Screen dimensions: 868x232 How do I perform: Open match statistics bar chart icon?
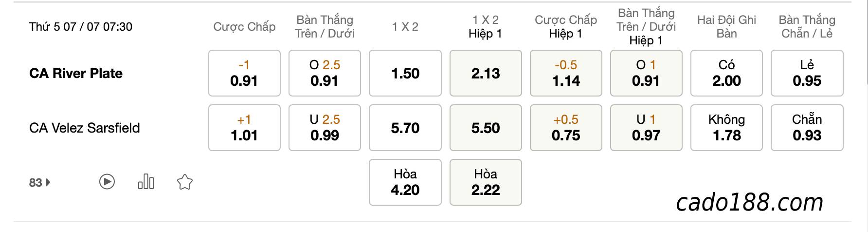pyautogui.click(x=146, y=182)
